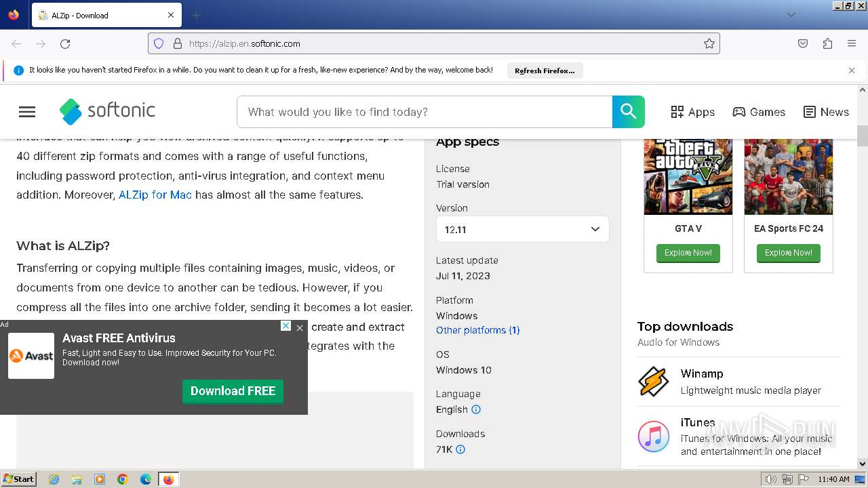868x488 pixels.
Task: Click the EA Sports FC 24 title
Action: 789,228
